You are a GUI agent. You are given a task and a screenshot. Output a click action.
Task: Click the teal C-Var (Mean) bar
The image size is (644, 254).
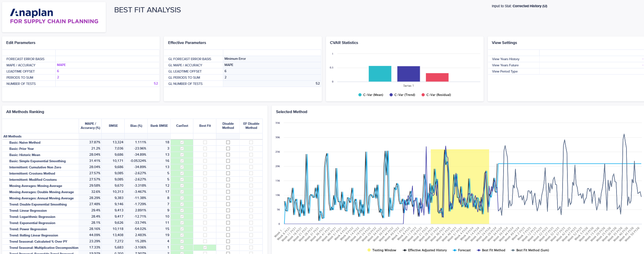pos(380,74)
